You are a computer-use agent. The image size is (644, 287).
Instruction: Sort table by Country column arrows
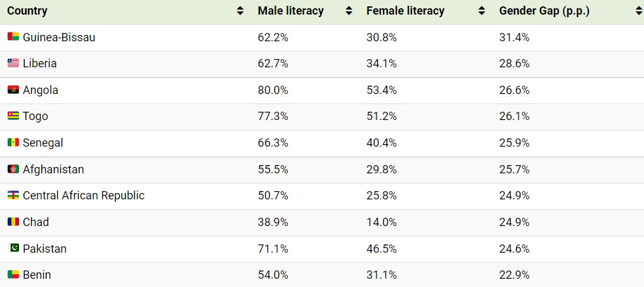(240, 11)
